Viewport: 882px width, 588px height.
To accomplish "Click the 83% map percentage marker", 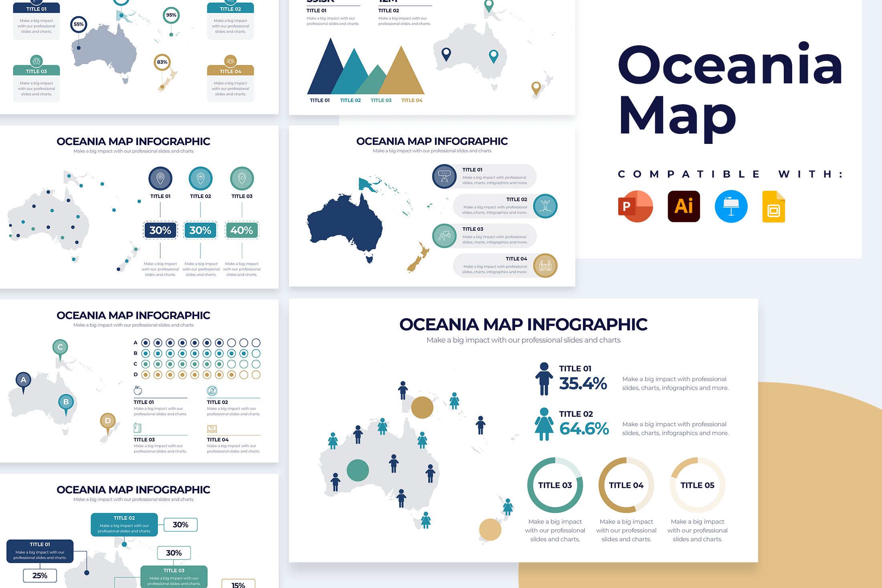I will tap(162, 62).
